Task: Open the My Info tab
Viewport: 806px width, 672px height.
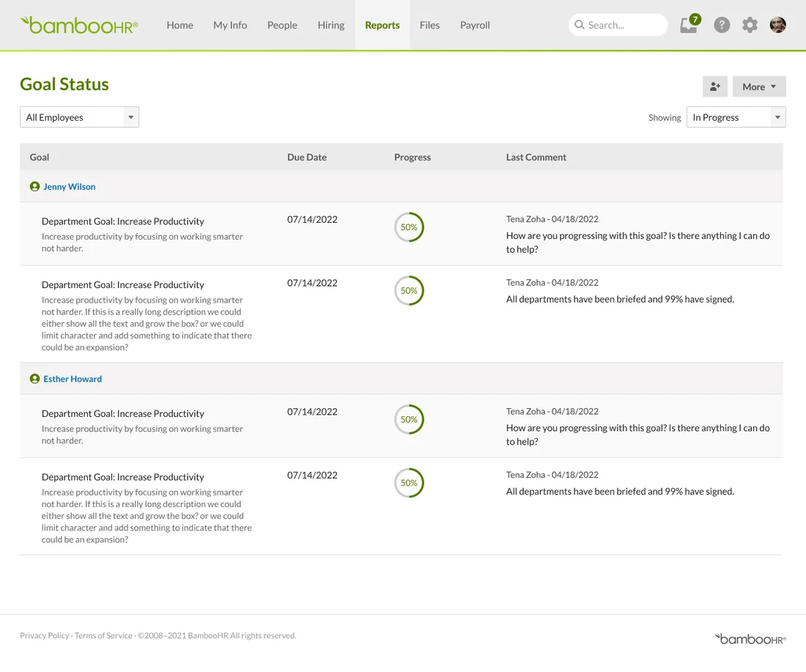Action: click(x=230, y=25)
